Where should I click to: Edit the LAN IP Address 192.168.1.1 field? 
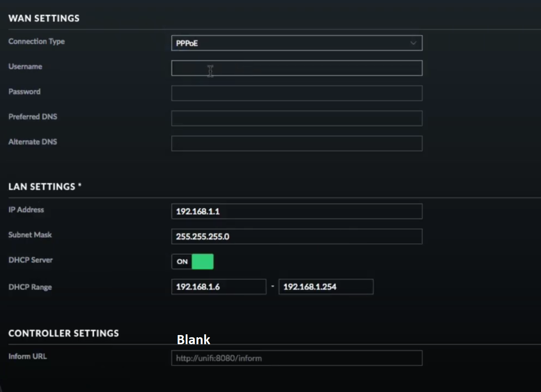tap(296, 212)
